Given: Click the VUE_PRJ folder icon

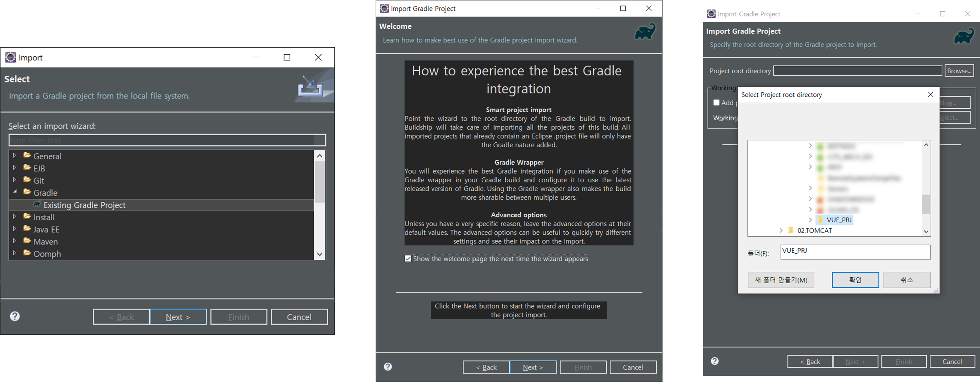Looking at the screenshot, I should click(x=820, y=220).
